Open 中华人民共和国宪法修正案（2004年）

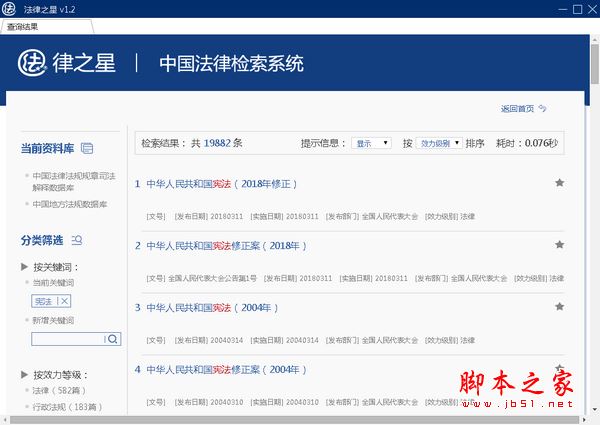pos(226,370)
